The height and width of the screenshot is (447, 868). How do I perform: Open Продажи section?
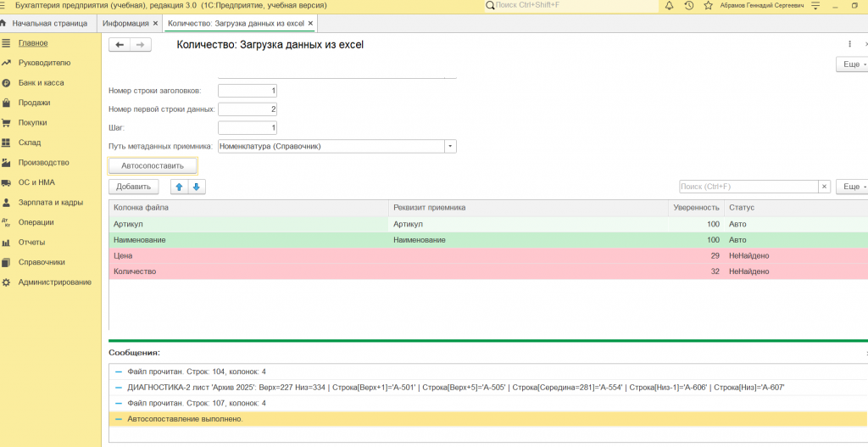click(x=34, y=103)
